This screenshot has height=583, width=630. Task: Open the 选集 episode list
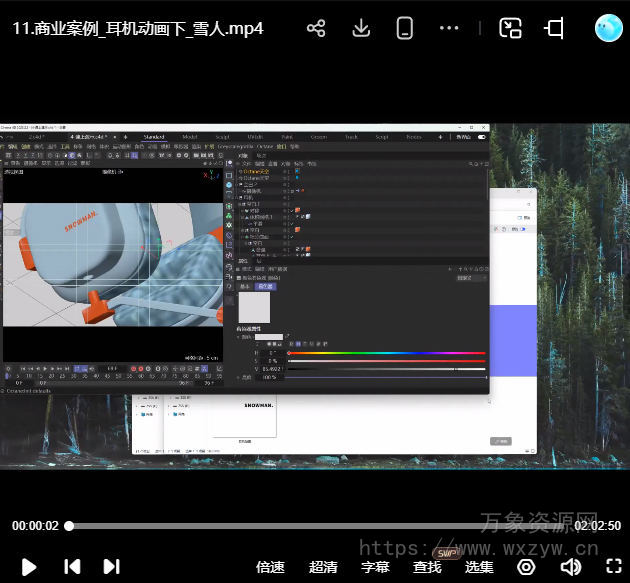tap(479, 567)
